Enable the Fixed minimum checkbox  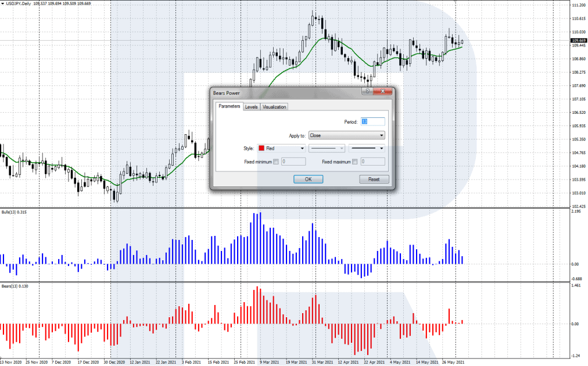(x=276, y=162)
